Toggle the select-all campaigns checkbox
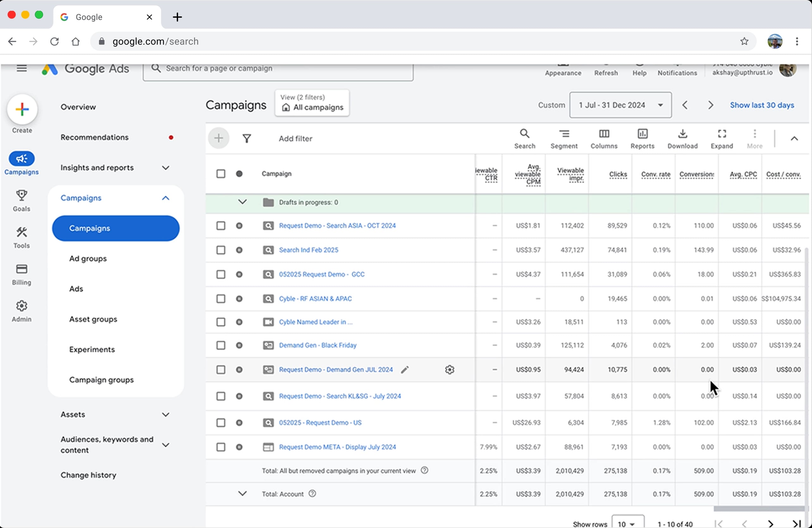Screen dimensions: 812x528 coord(221,174)
